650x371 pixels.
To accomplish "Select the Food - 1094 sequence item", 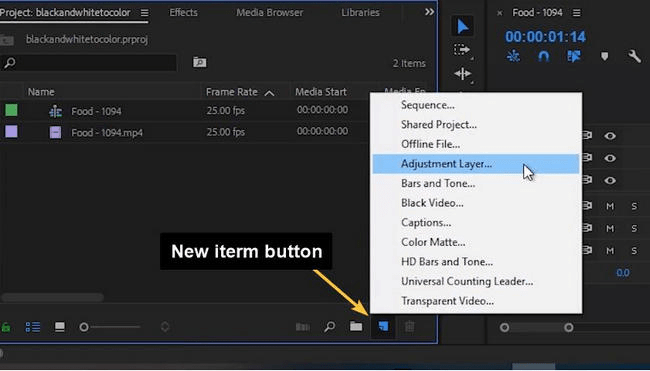I will 96,112.
